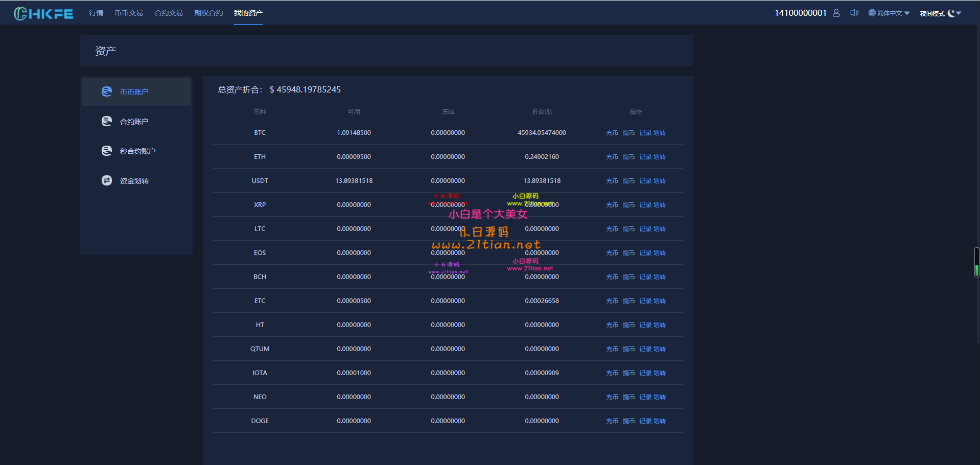The image size is (980, 465).
Task: Click 划转 in ETC row
Action: 660,301
